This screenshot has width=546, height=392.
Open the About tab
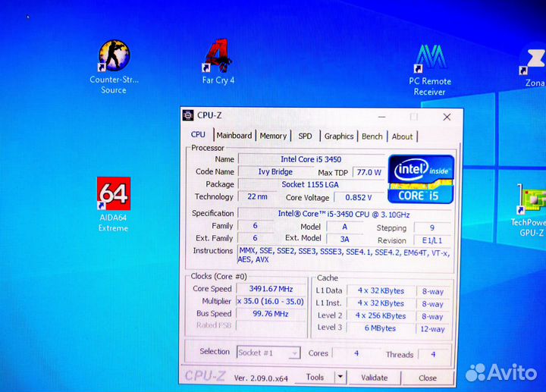[403, 136]
